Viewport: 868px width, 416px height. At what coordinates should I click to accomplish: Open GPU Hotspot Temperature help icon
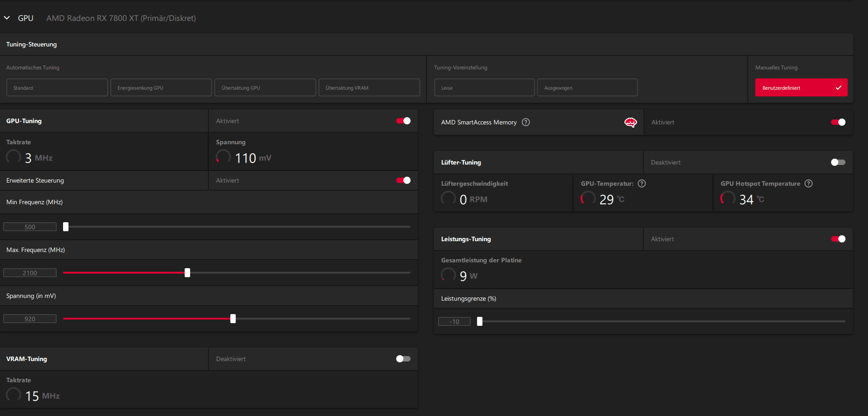(809, 183)
